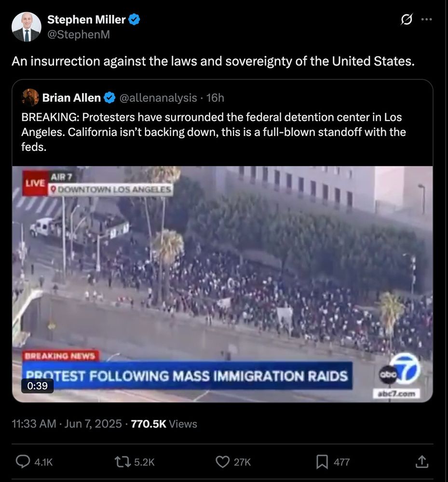Click the Stephen Miller display name
The height and width of the screenshot is (482, 448).
click(86, 20)
